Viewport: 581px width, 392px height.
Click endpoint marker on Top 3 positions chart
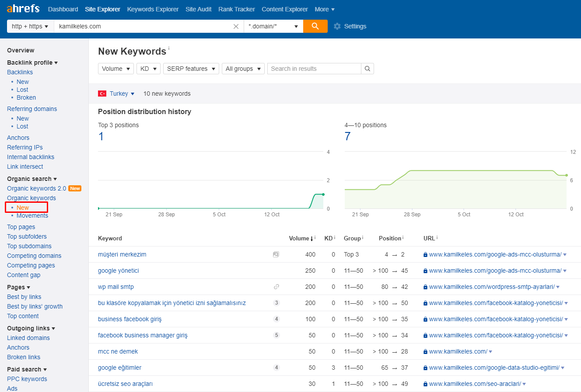click(323, 194)
